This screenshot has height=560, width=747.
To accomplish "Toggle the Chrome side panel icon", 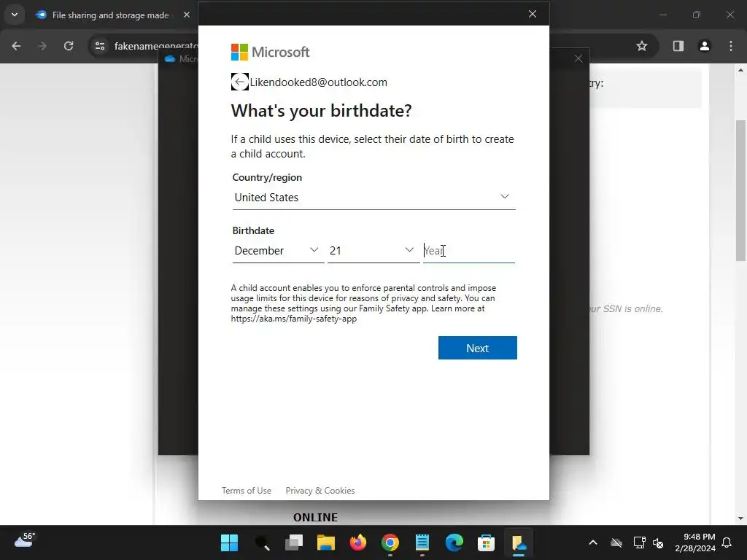I will coord(678,46).
